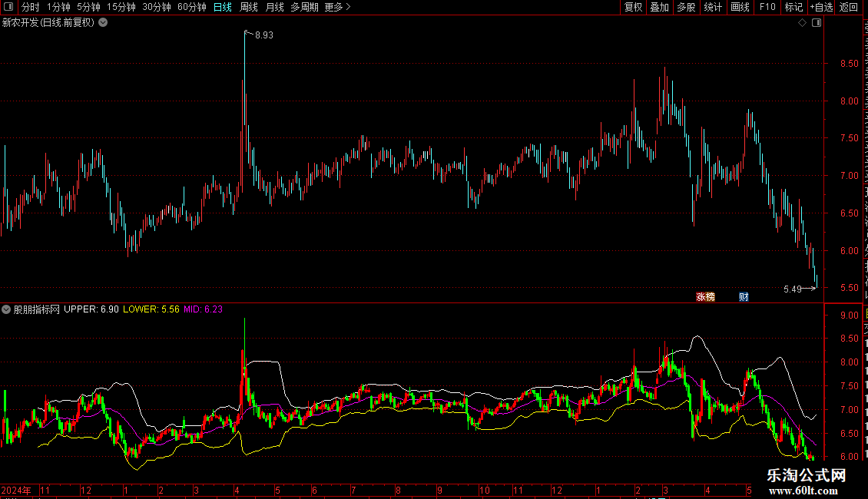Switch to 分时 intraday view

point(31,7)
